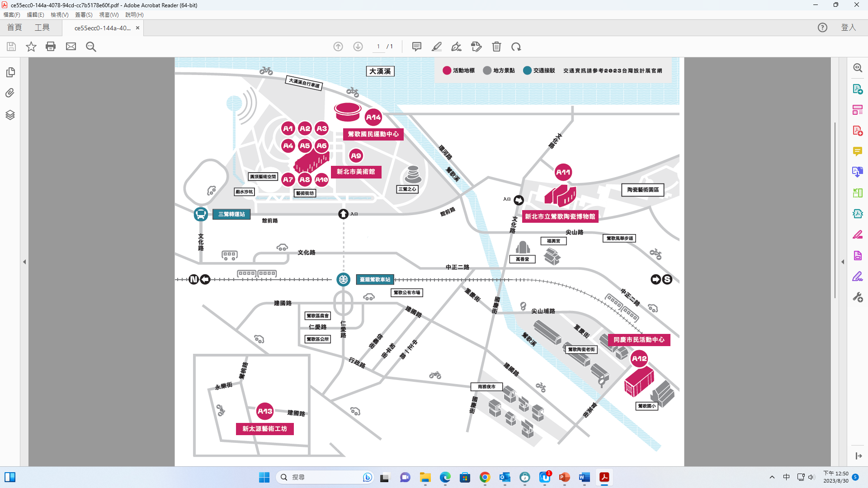The width and height of the screenshot is (868, 488).
Task: Add file to starred favorites
Action: point(31,47)
